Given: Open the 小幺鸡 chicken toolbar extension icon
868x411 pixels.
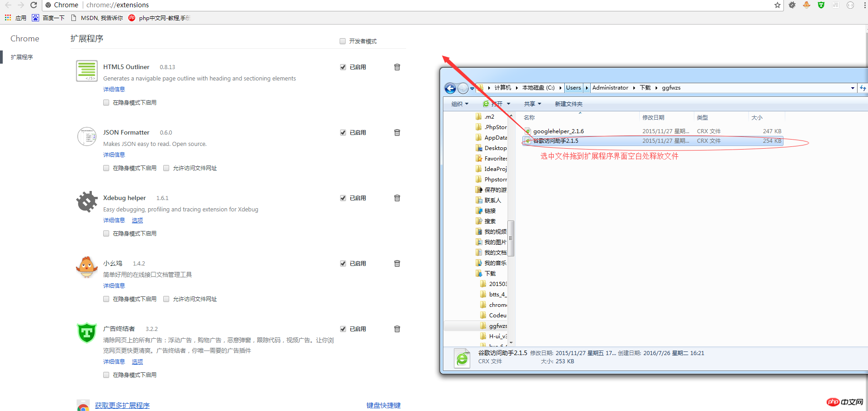Looking at the screenshot, I should pyautogui.click(x=807, y=5).
